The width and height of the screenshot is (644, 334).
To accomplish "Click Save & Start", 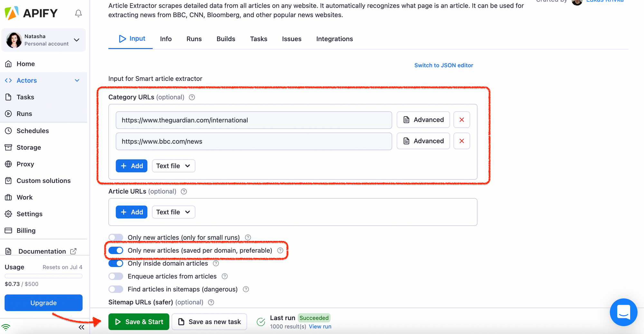I will (139, 321).
